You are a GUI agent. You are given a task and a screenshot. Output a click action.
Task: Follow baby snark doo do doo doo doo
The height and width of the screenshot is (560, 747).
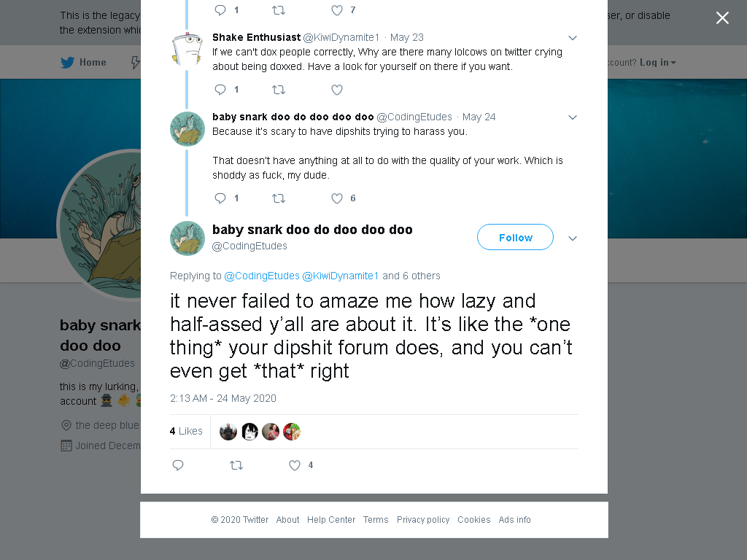point(515,237)
